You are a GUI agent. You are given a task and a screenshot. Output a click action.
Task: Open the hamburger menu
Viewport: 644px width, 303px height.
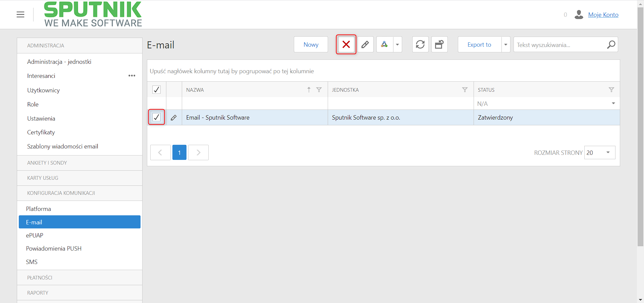(x=20, y=14)
